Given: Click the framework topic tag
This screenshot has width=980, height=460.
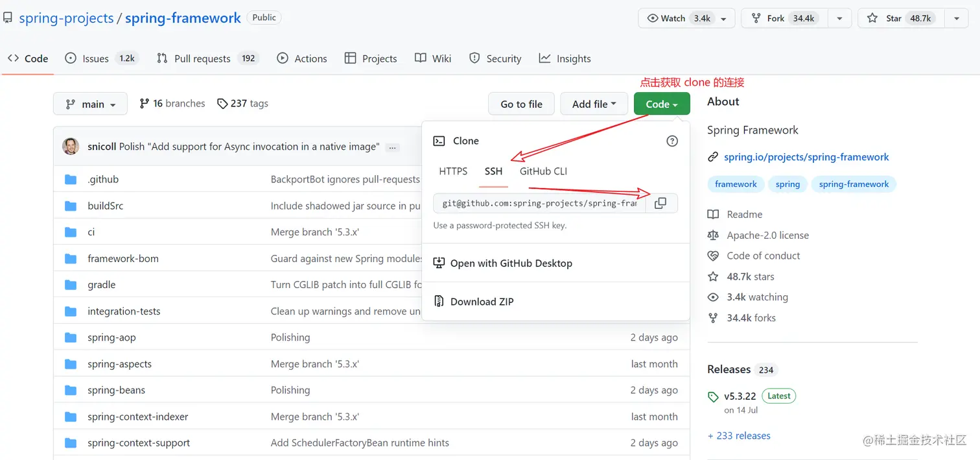Looking at the screenshot, I should click(x=736, y=184).
